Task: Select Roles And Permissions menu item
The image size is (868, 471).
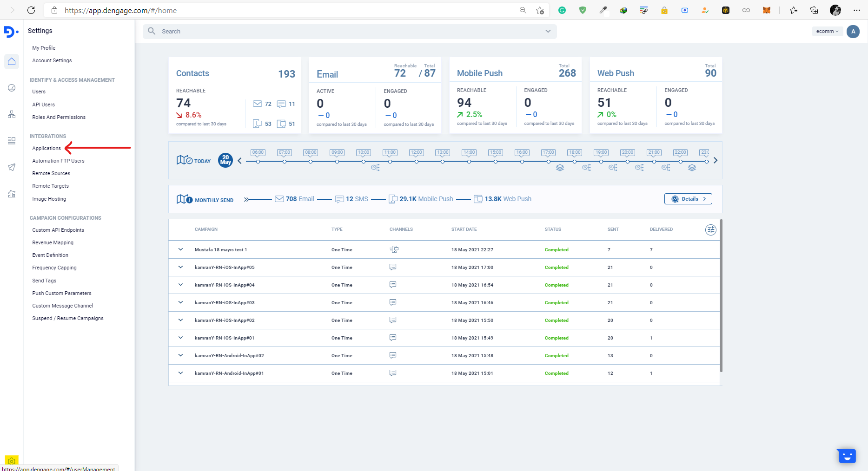Action: coord(59,117)
